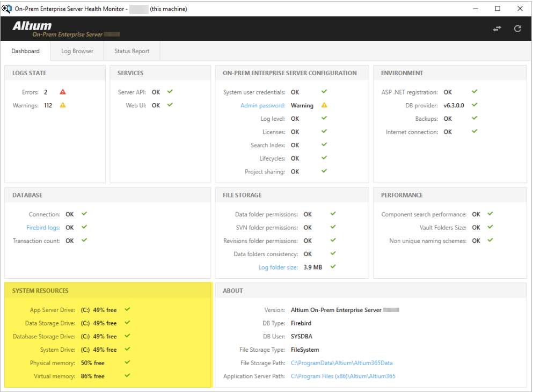Click the Warnings count value 112
Image resolution: width=533 pixels, height=392 pixels.
[48, 105]
